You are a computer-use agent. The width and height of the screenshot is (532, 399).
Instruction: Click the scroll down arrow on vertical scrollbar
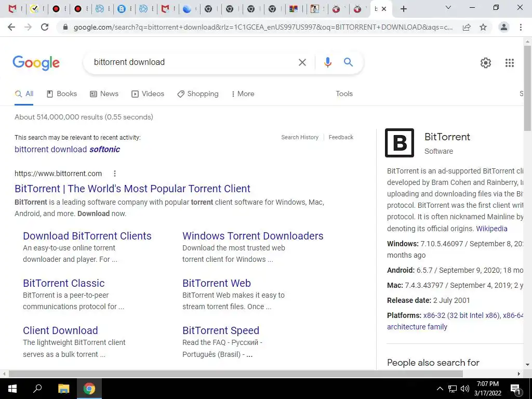pos(527,365)
